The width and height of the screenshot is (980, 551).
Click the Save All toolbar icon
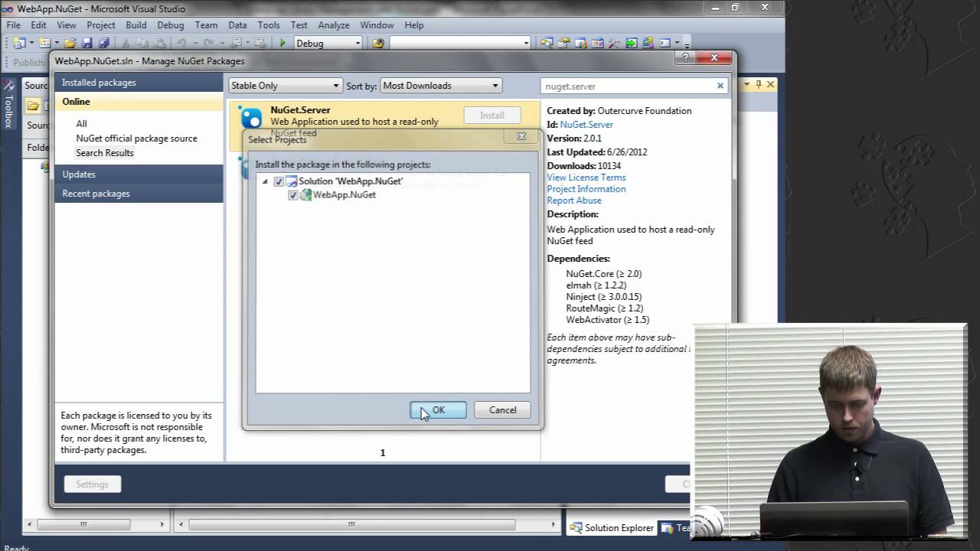tap(103, 43)
